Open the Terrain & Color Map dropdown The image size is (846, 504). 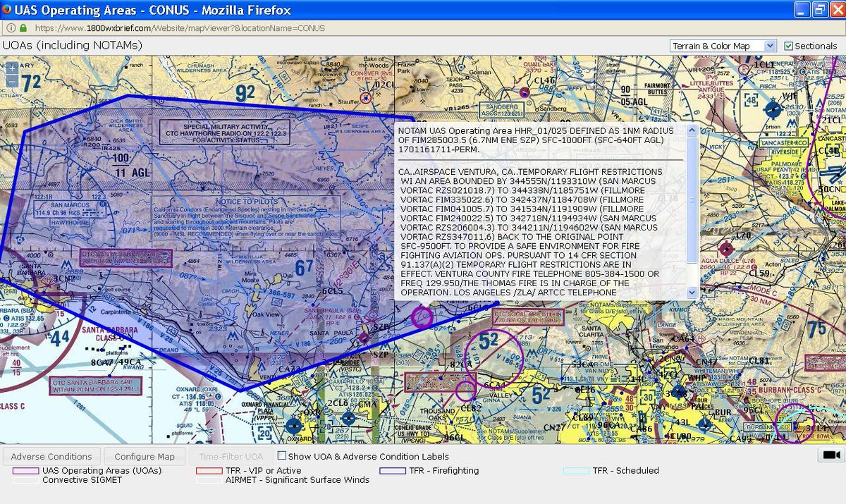(723, 46)
